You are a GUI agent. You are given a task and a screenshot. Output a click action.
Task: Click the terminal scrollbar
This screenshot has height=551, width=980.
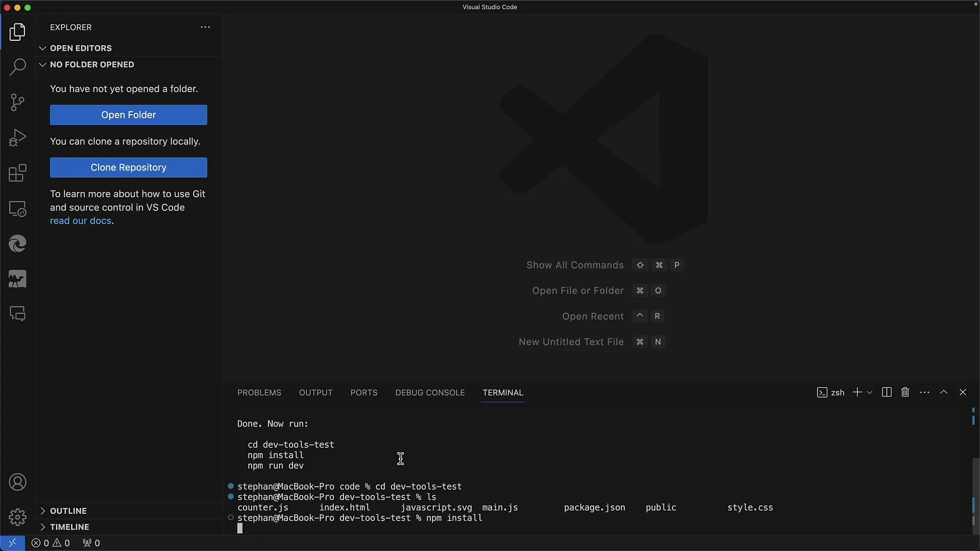tap(975, 495)
